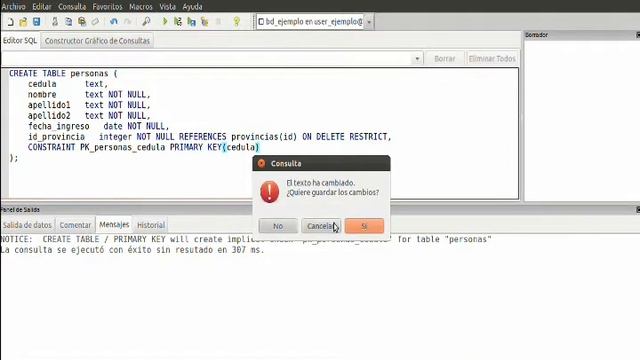Close the Consulta dialog with its red X icon
Image resolution: width=640 pixels, height=360 pixels.
(262, 163)
